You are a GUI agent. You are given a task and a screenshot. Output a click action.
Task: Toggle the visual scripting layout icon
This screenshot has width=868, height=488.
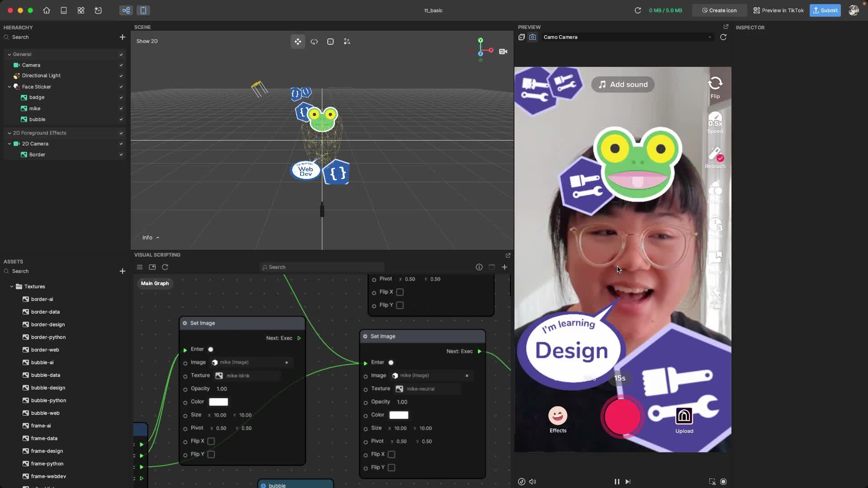(x=126, y=10)
